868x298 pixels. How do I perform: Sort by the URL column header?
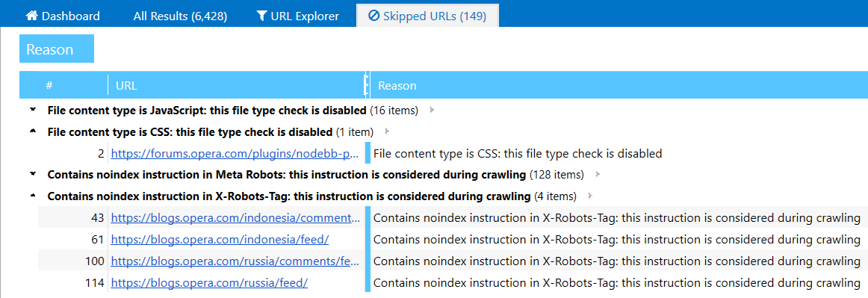click(x=236, y=86)
